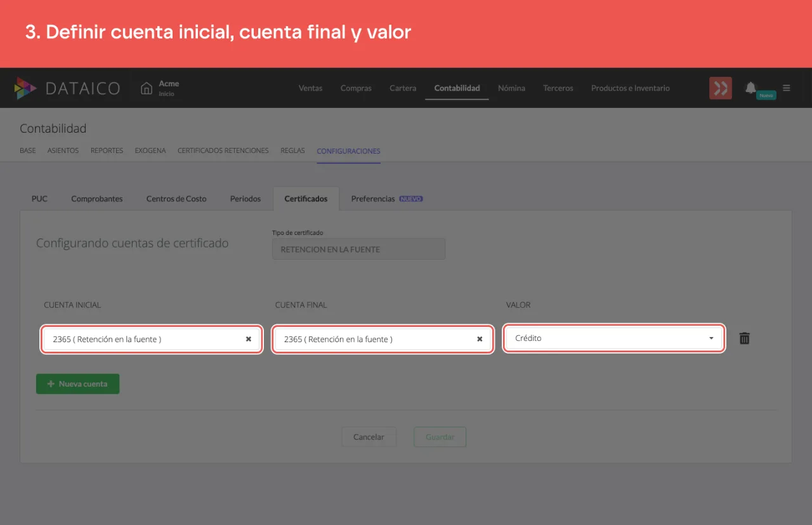Image resolution: width=812 pixels, height=525 pixels.
Task: Select the CONFIGURACIONES section
Action: pyautogui.click(x=348, y=151)
